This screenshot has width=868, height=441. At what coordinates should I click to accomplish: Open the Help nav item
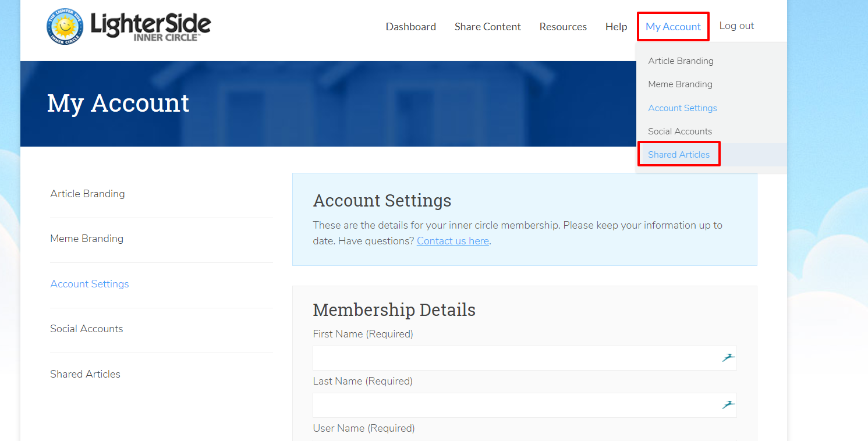[616, 27]
